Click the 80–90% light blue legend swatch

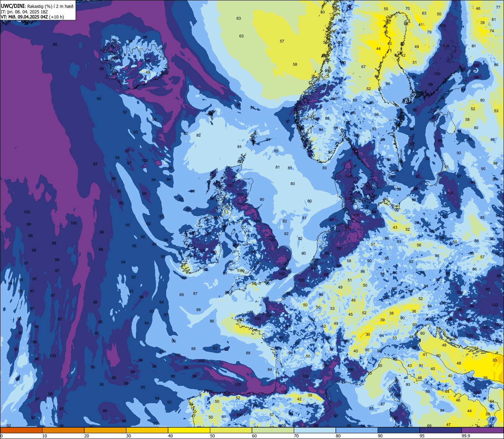[357, 430]
